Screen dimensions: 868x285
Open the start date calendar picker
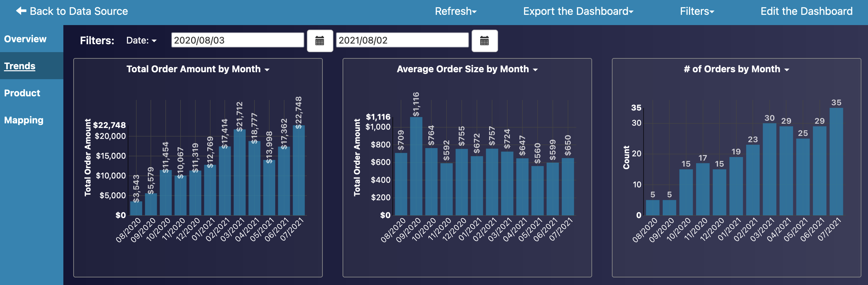[x=319, y=41]
